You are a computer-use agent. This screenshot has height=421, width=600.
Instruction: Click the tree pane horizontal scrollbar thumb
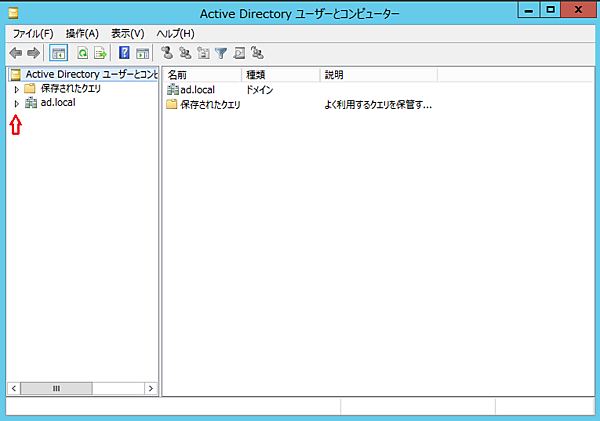click(56, 388)
